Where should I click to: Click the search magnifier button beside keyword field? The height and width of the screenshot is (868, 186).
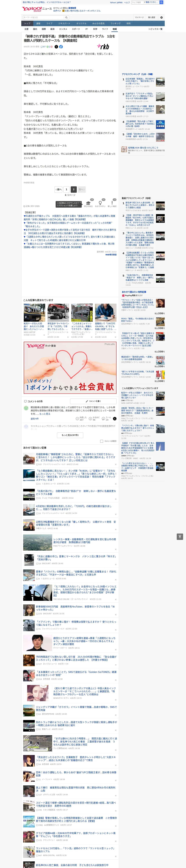(66, 17)
